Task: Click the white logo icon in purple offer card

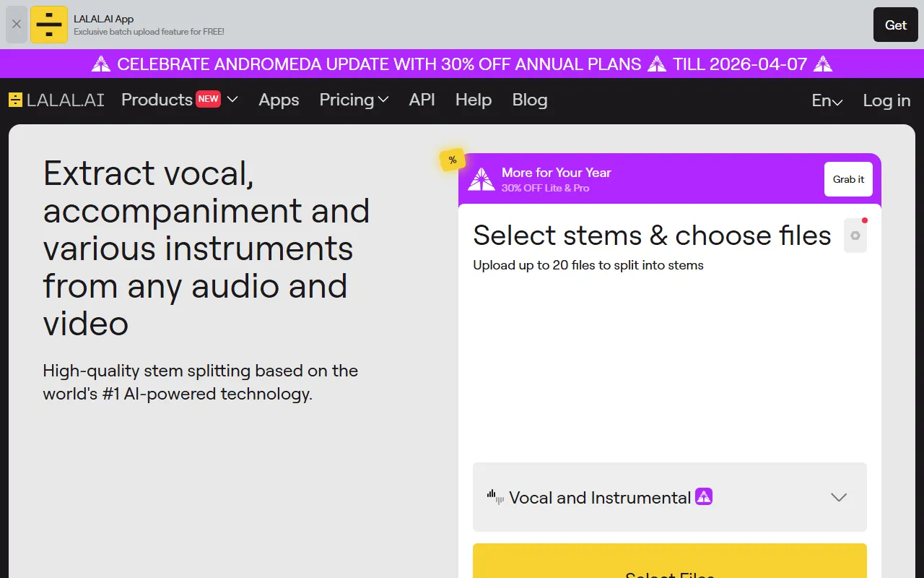Action: pos(481,179)
